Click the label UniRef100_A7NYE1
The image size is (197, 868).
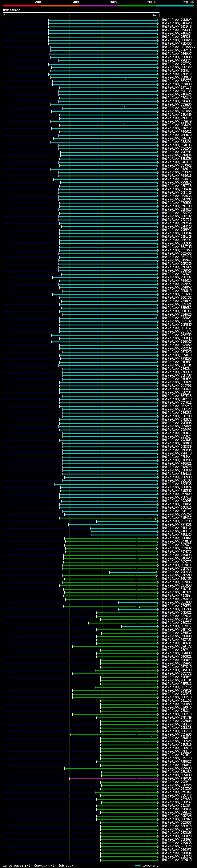[x=177, y=50]
